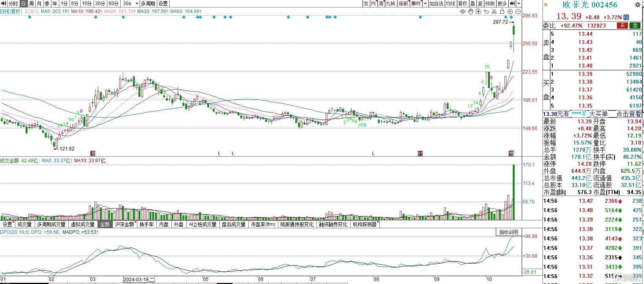
Task: Toggle the 复权 price adjustment mode
Action: point(462,4)
